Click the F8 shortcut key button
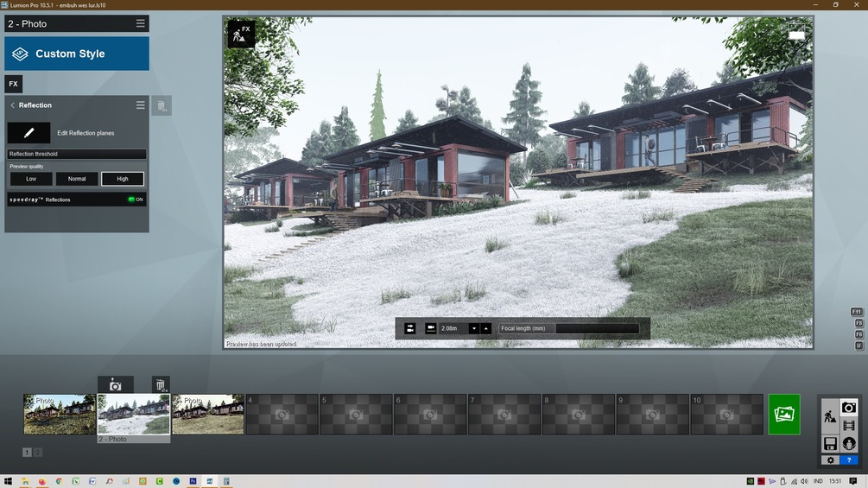868x488 pixels. coord(859,323)
